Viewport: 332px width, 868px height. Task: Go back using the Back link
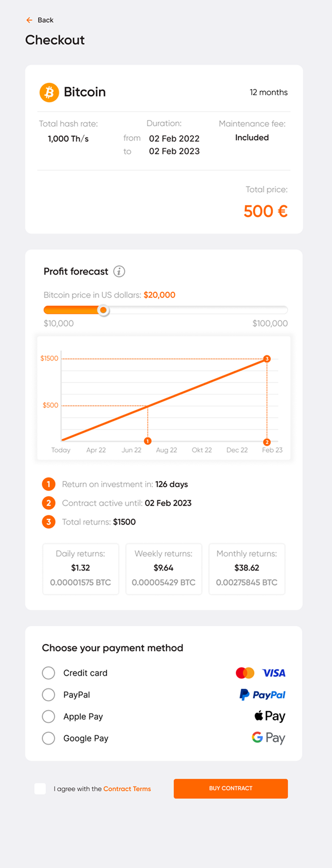pyautogui.click(x=45, y=20)
